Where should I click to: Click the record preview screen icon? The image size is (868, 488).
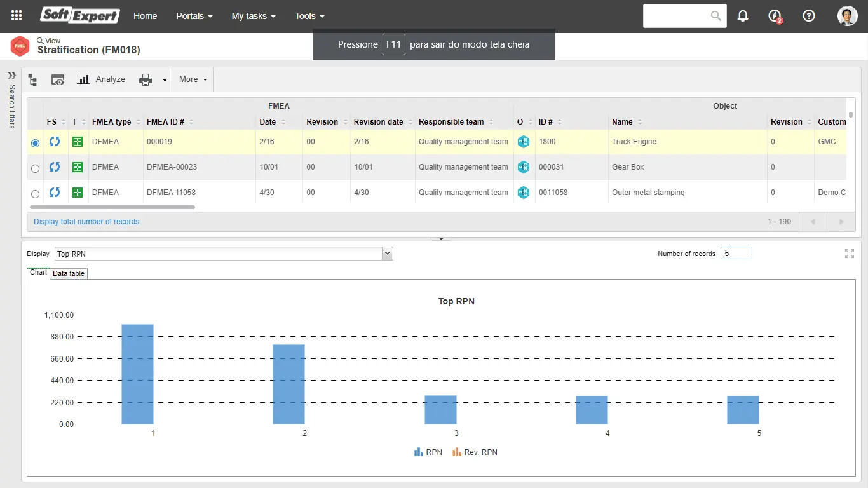pos(58,79)
